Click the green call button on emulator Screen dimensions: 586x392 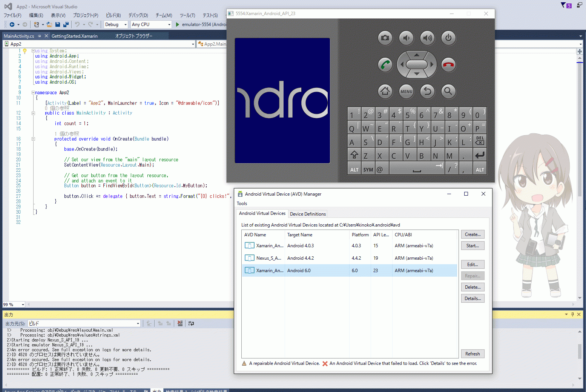point(385,65)
